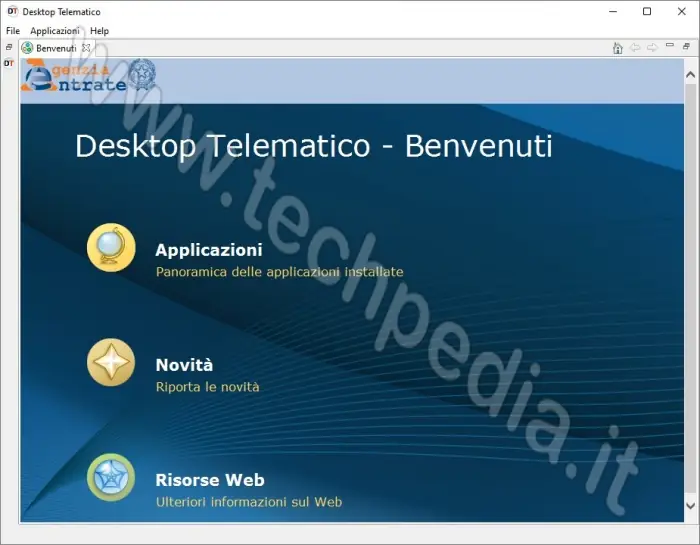Click the DT icon in left sidebar
Image resolution: width=700 pixels, height=545 pixels.
point(8,63)
